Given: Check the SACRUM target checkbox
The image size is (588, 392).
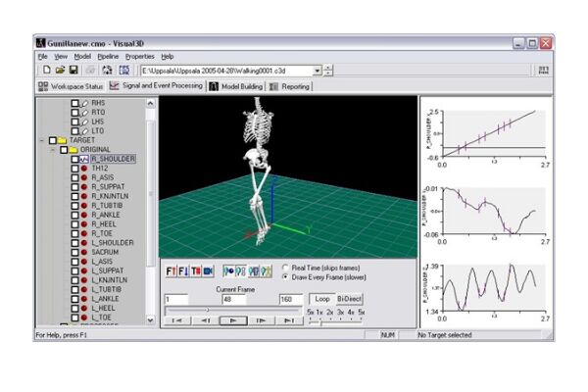Looking at the screenshot, I should tap(74, 252).
